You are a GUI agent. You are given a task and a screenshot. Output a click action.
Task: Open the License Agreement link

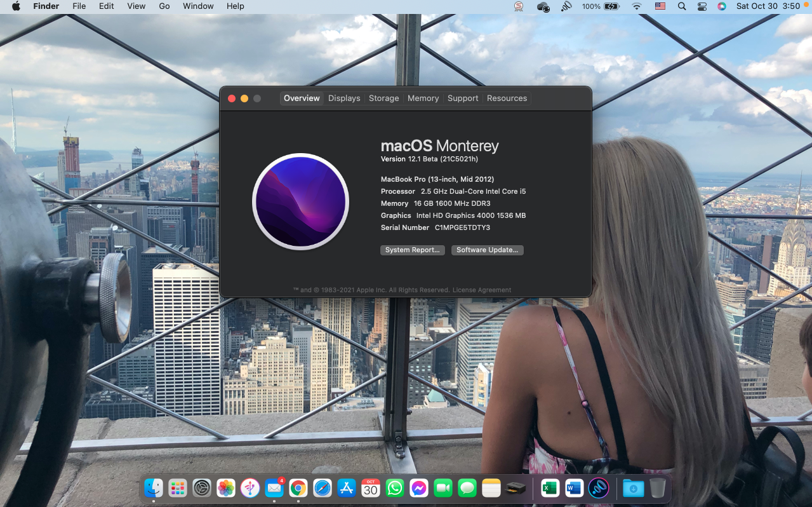(482, 290)
